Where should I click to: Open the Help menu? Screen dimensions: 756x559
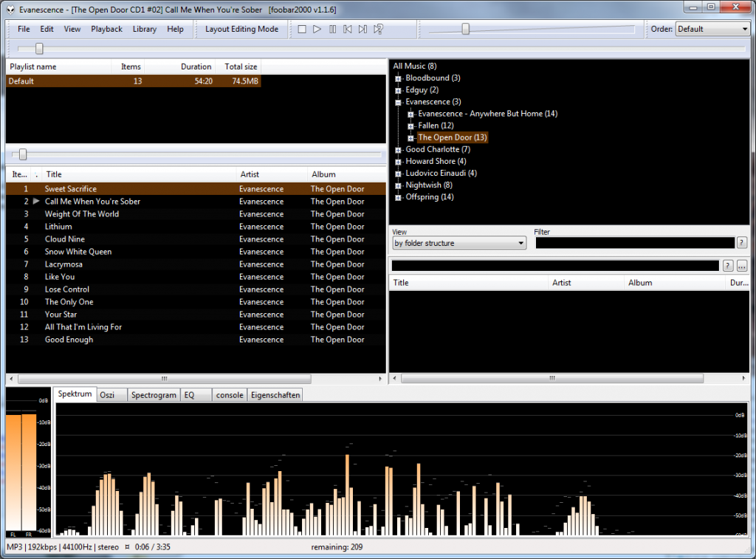tap(175, 29)
